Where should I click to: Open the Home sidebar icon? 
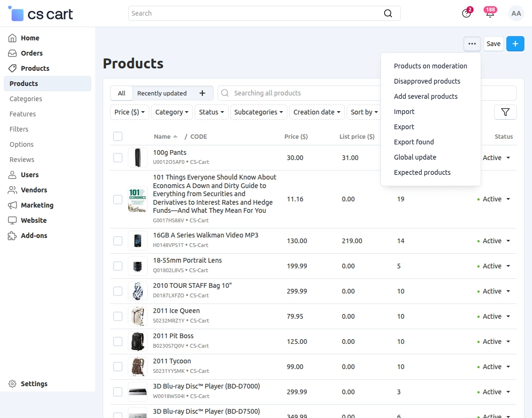point(11,38)
